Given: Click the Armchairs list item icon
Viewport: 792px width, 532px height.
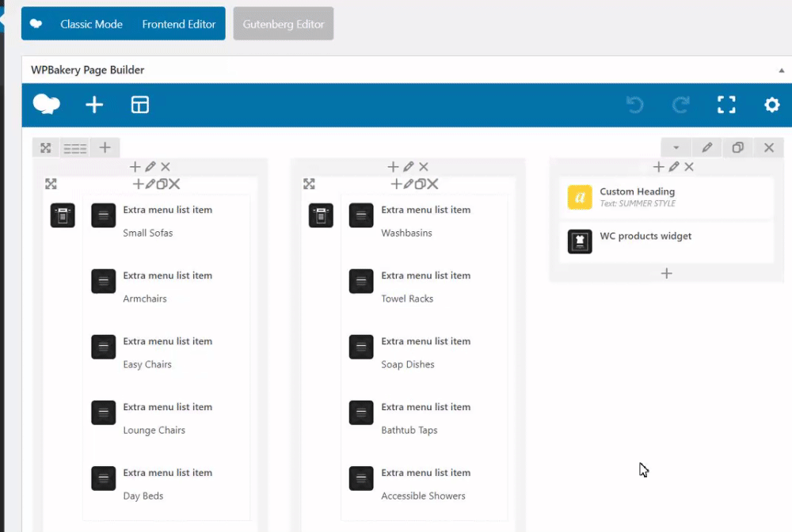Looking at the screenshot, I should 104,281.
